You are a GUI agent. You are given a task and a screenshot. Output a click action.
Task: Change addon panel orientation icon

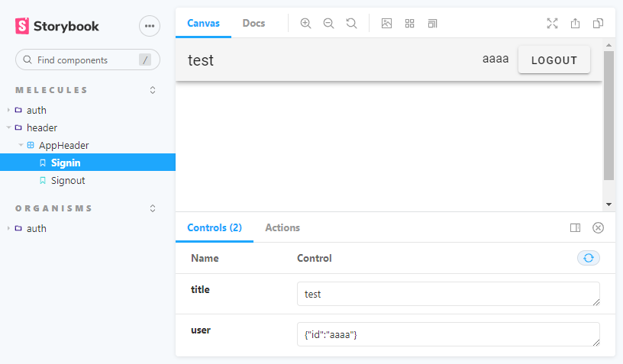coord(575,227)
